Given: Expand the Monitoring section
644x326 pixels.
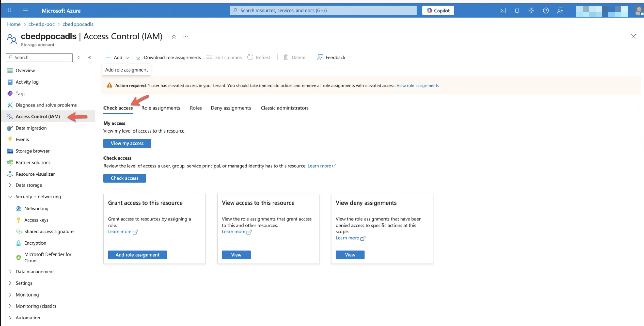Looking at the screenshot, I should [x=10, y=295].
